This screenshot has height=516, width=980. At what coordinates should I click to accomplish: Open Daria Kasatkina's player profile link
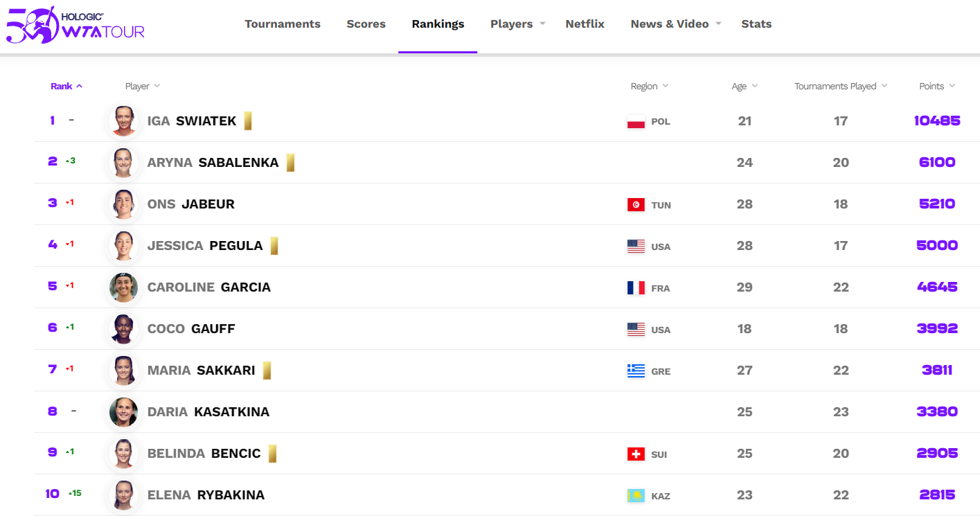point(208,412)
